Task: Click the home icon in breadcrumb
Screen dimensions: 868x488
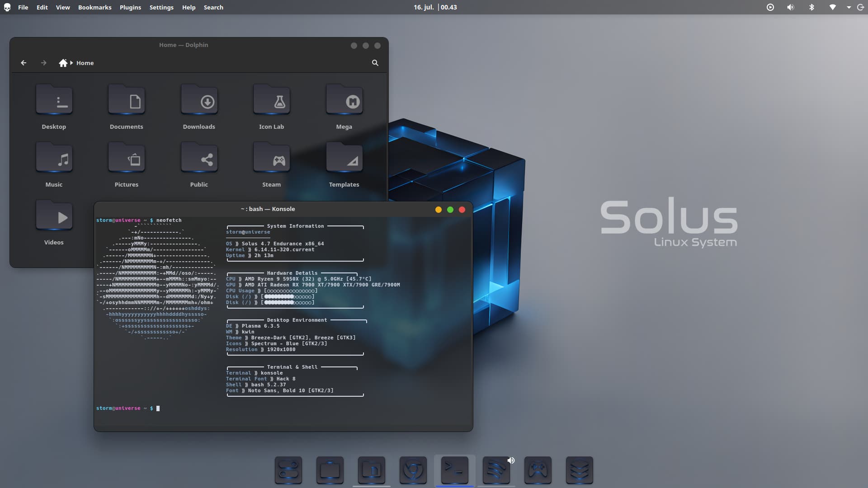Action: pos(63,63)
